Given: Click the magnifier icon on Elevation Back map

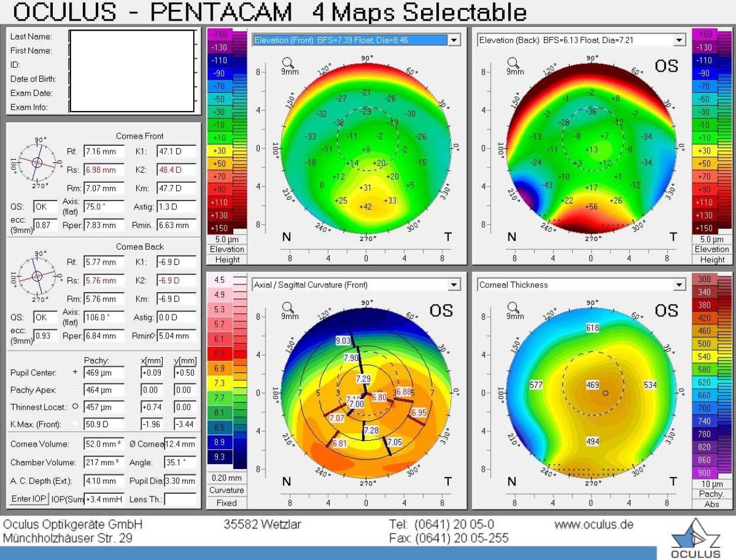Looking at the screenshot, I should 513,62.
